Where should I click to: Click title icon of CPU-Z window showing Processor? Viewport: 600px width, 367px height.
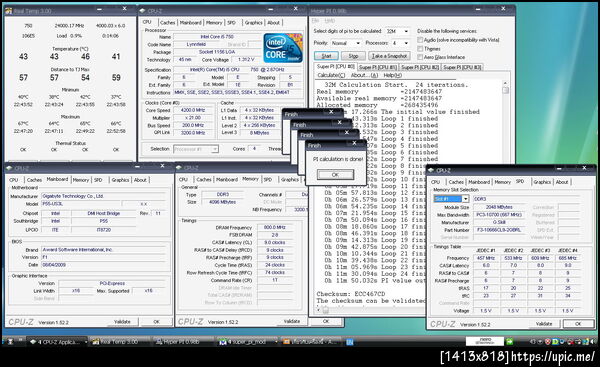tap(142, 11)
